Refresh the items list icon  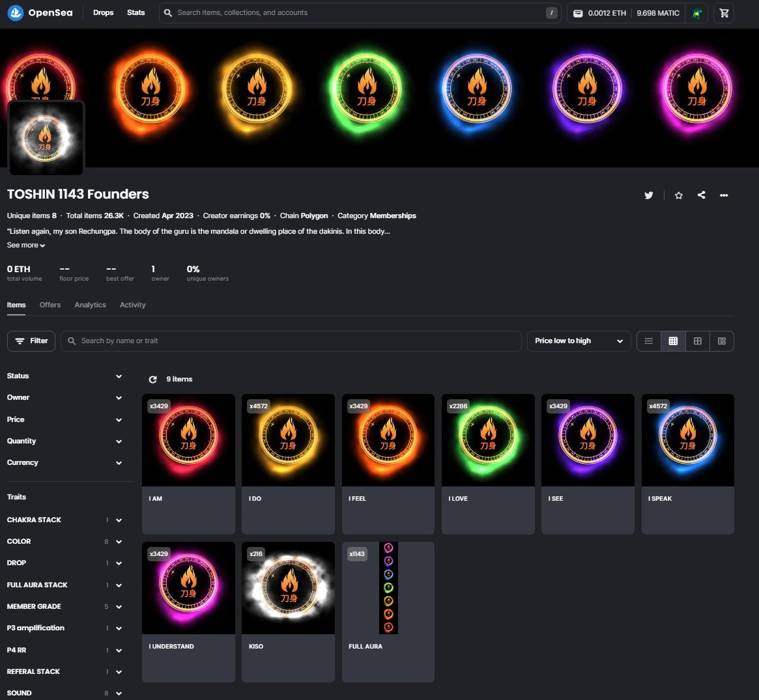pos(152,379)
